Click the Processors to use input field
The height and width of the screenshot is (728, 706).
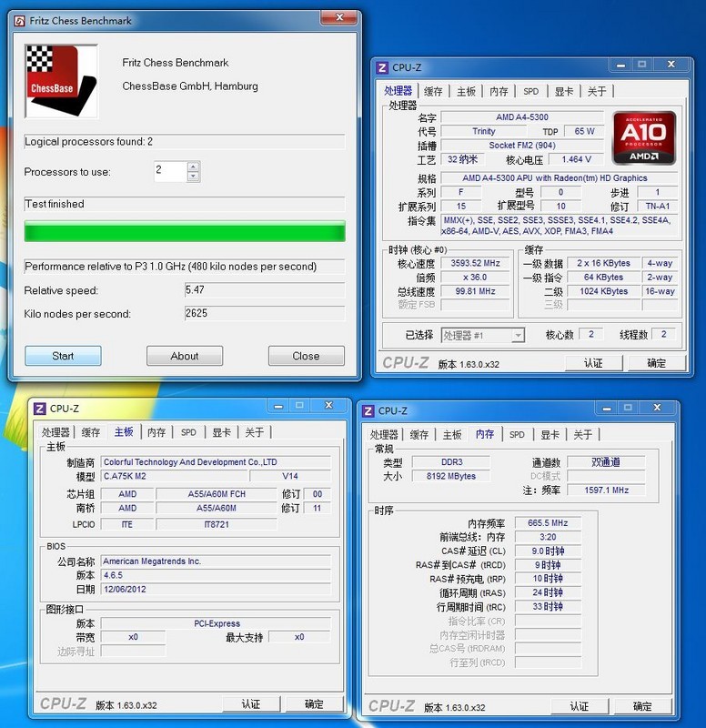point(170,171)
